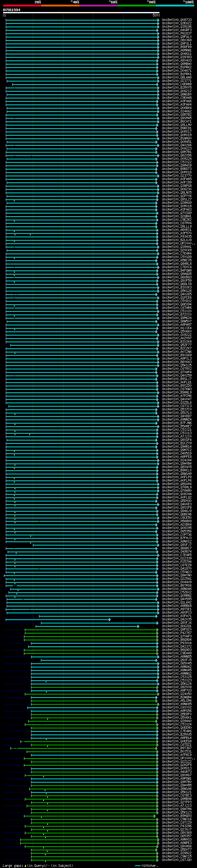This screenshot has height=868, width=197.
Task: Select the UniRef100_Q8LAA6 label
Action: pyautogui.click(x=176, y=77)
